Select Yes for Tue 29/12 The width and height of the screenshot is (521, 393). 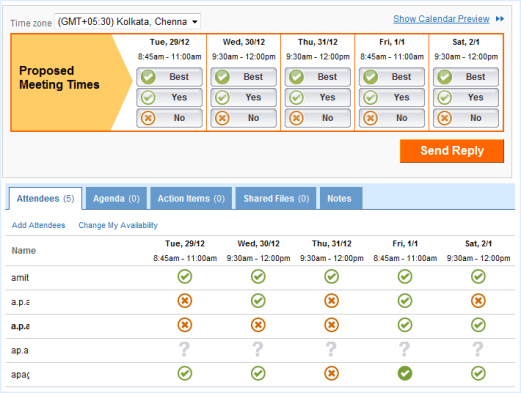[x=169, y=98]
